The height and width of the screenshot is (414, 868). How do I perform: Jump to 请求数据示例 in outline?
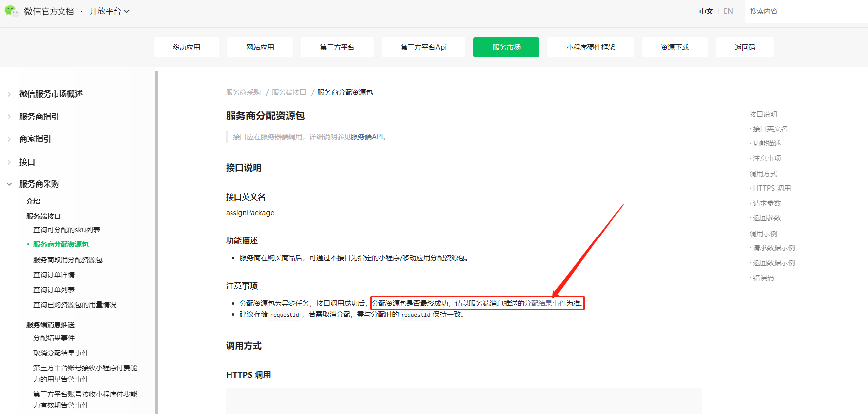pos(774,248)
